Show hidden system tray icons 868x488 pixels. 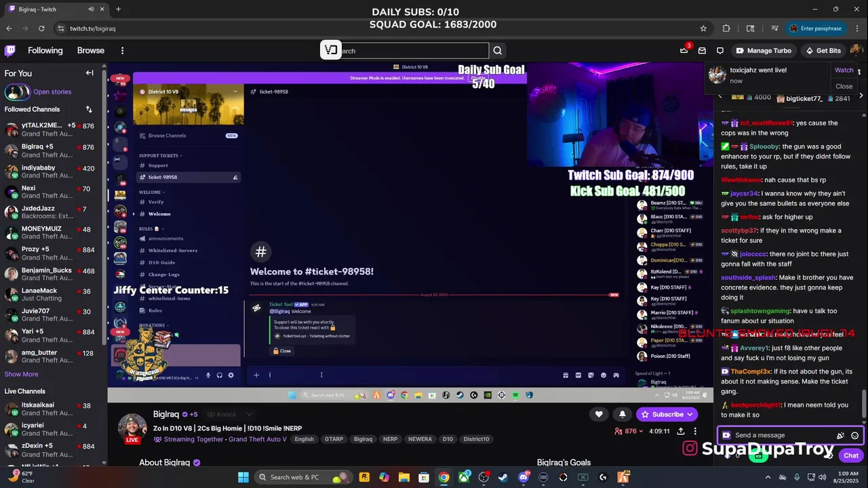(768, 477)
